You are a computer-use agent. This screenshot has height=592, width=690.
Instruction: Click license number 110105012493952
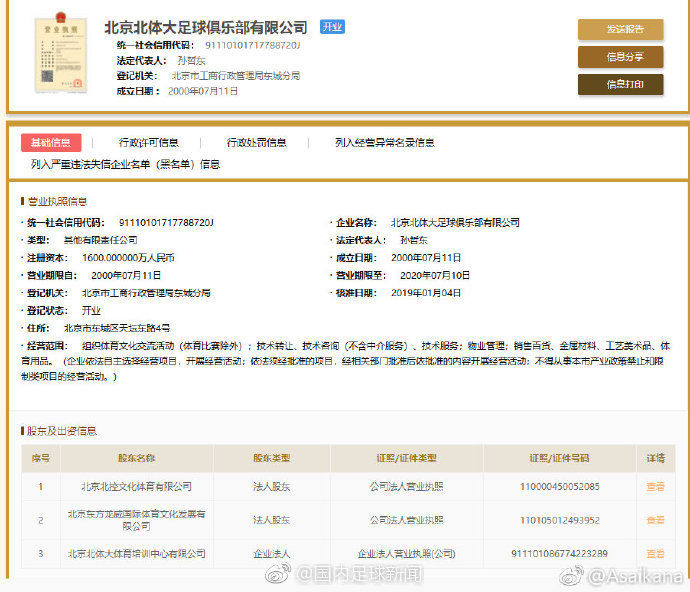click(559, 520)
